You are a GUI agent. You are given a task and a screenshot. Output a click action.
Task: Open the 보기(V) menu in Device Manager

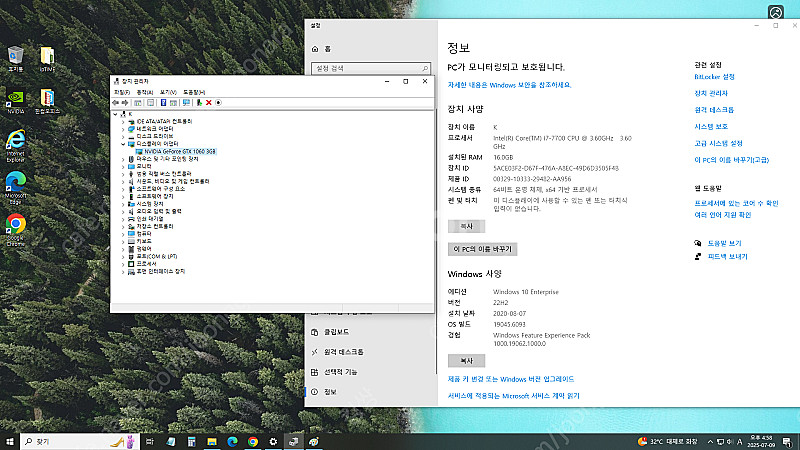(x=168, y=92)
